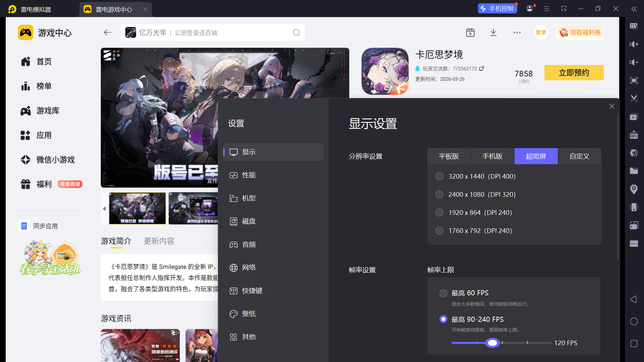Image resolution: width=644 pixels, height=362 pixels.
Task: Select the 1920 x 864 resolution option
Action: 439,212
